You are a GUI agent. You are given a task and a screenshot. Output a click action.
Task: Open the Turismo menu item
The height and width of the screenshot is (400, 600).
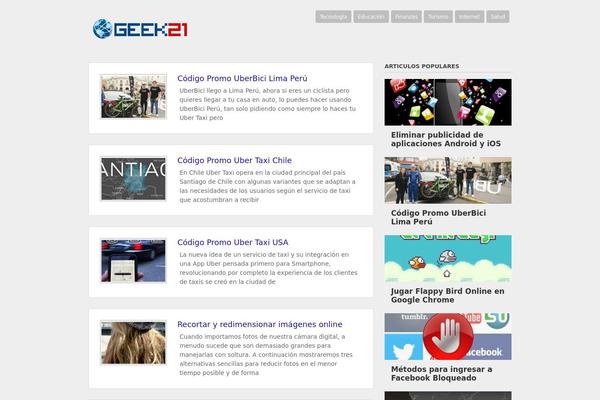pos(438,17)
